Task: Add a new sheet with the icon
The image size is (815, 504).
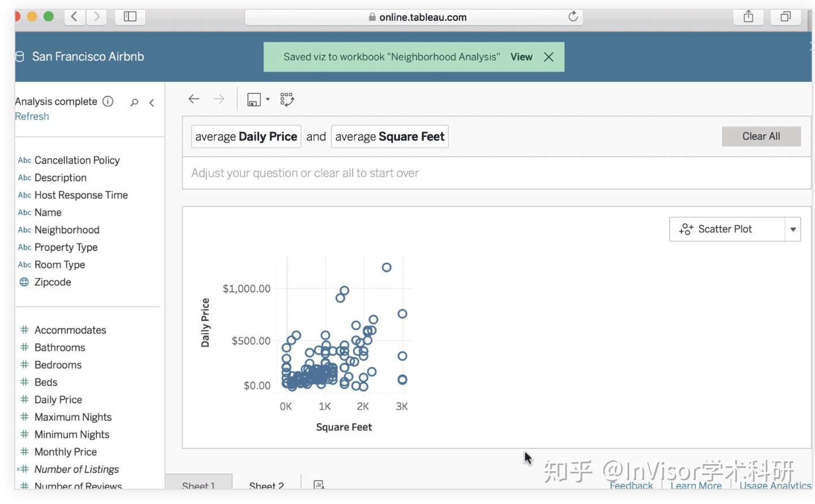Action: pos(319,484)
